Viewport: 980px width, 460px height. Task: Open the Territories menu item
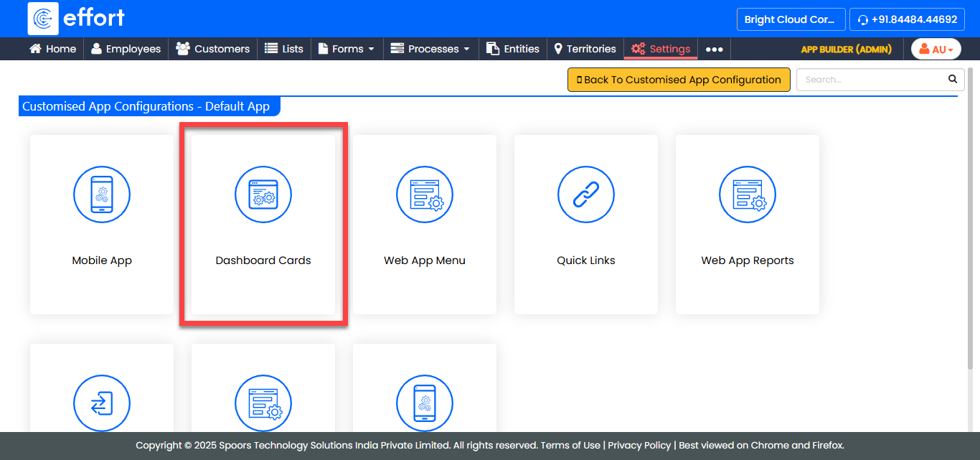pos(585,50)
